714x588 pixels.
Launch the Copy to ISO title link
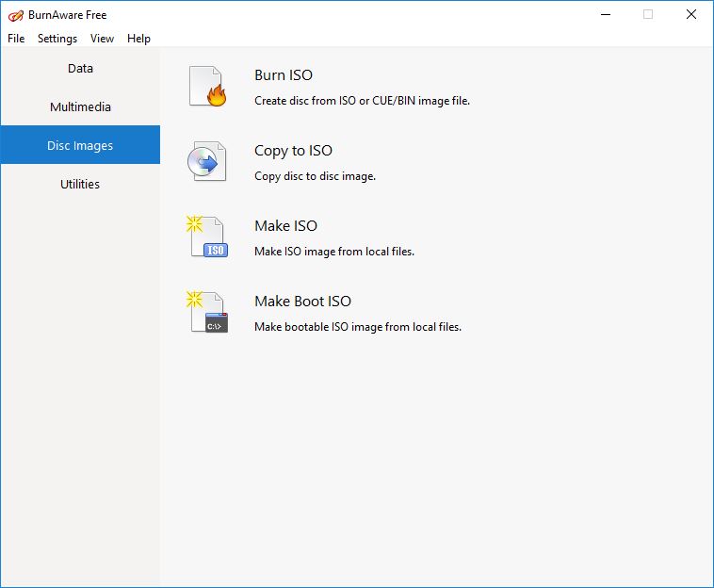pos(293,151)
